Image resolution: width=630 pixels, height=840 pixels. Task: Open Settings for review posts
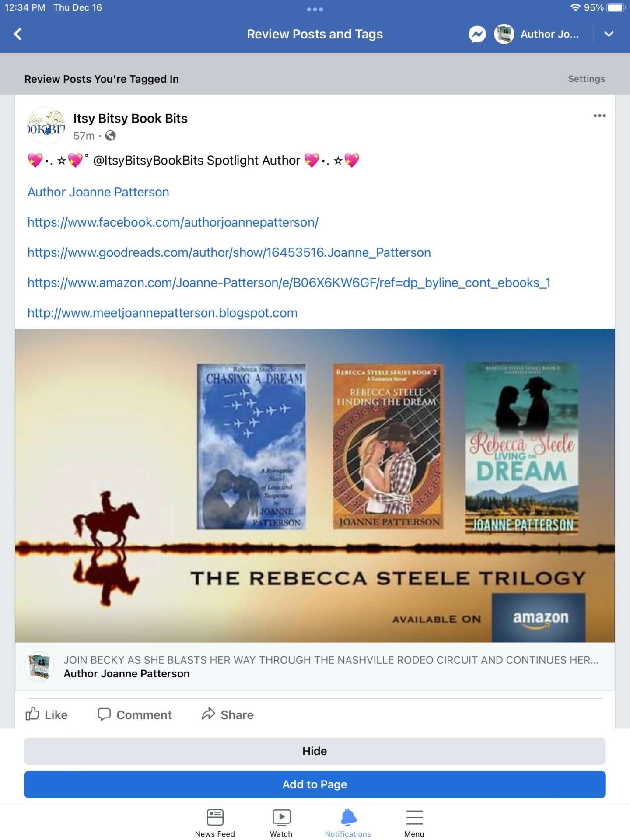[586, 79]
